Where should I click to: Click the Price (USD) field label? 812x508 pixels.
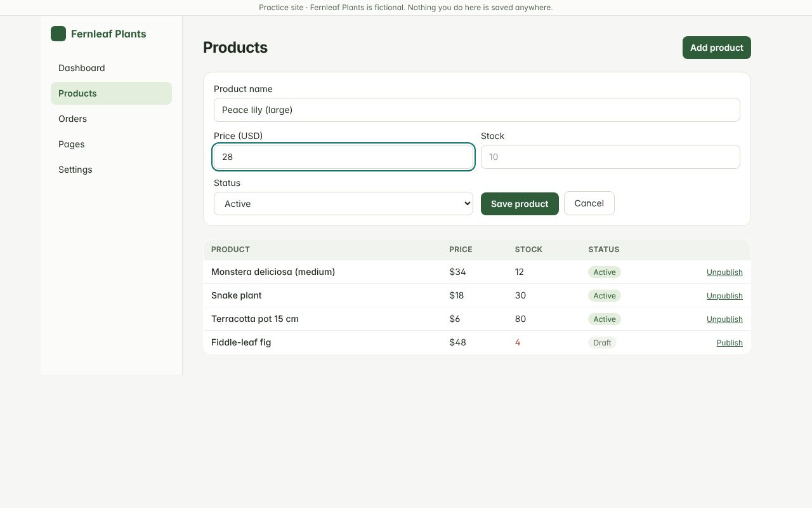tap(238, 136)
